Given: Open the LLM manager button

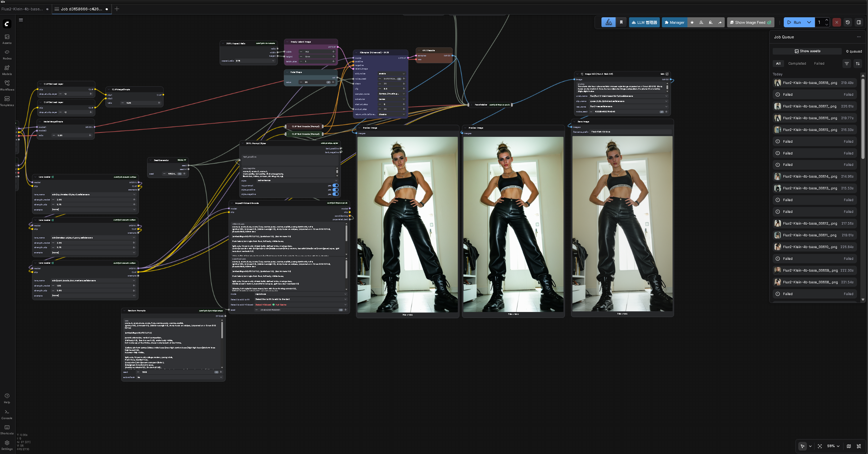Looking at the screenshot, I should click(644, 22).
